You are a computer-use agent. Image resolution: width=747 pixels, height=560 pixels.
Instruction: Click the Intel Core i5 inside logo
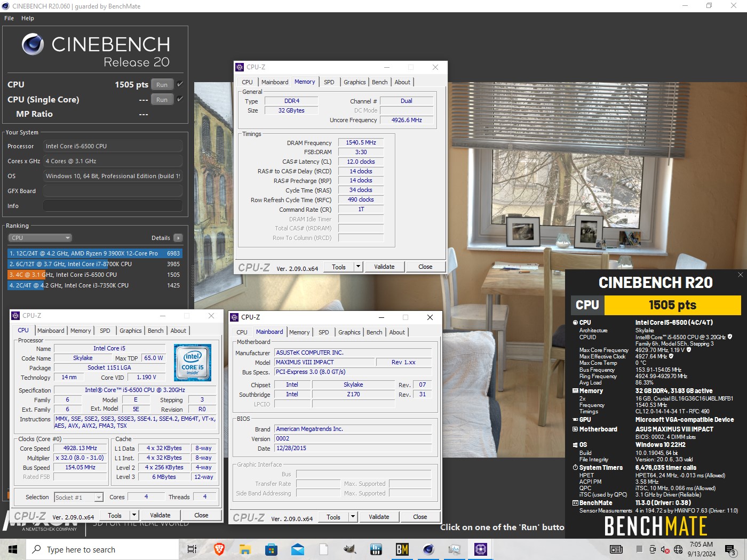tap(193, 363)
